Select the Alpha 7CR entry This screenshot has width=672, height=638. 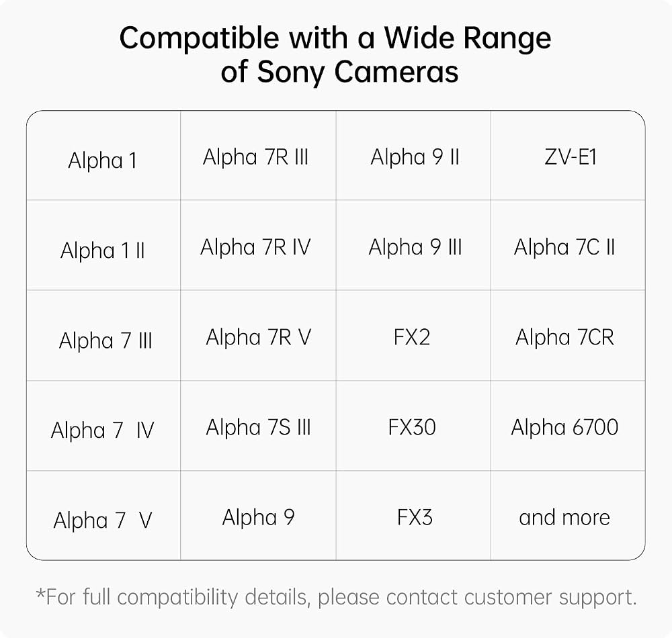pos(568,336)
